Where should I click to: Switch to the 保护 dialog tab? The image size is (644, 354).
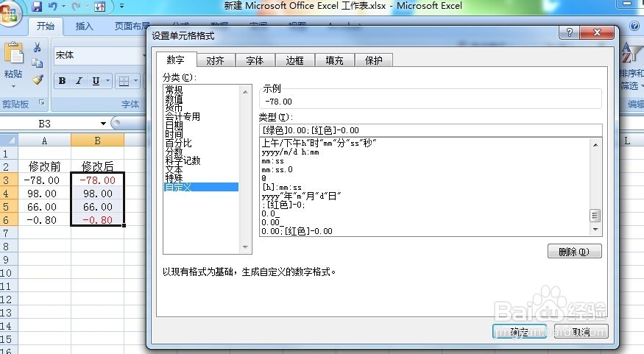373,60
